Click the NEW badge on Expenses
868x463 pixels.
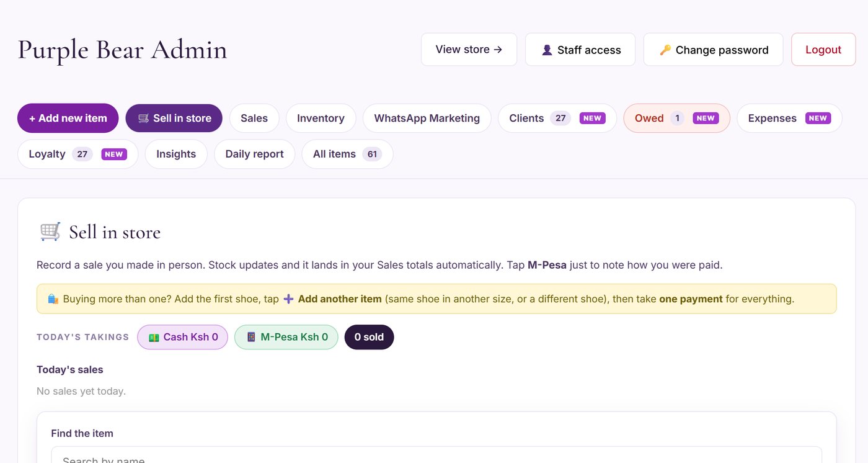point(818,119)
